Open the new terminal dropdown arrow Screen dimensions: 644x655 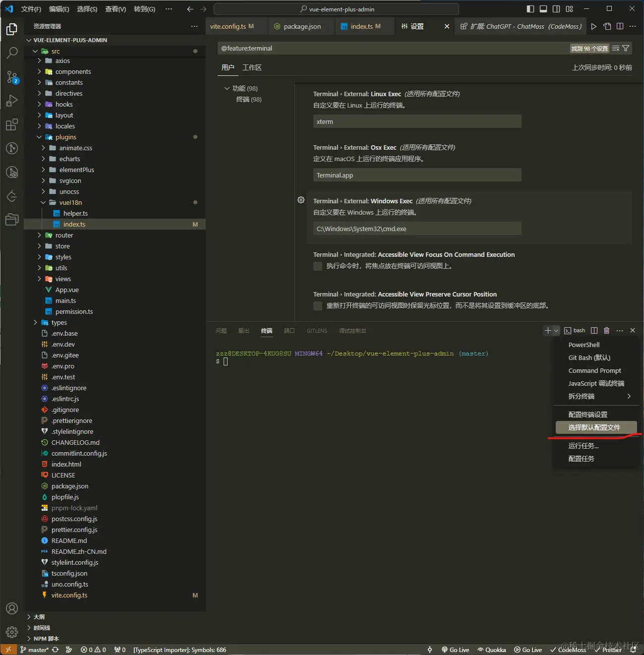point(556,330)
